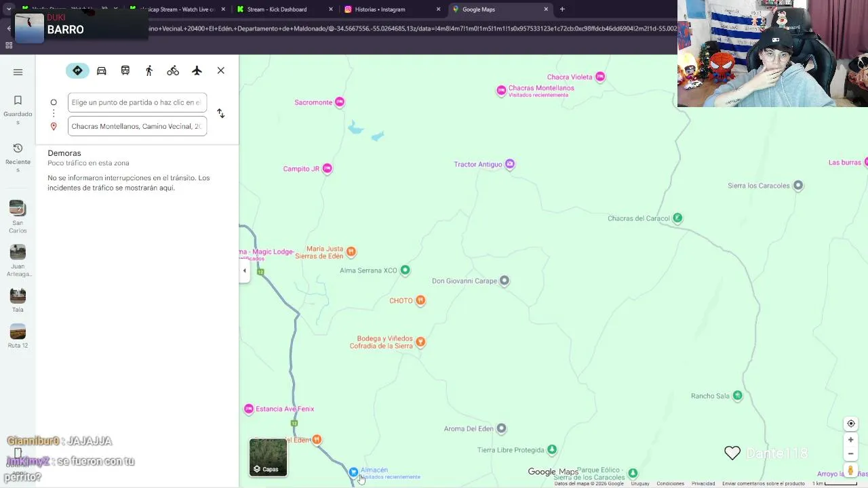Screen dimensions: 868x488
Task: Click the Parque Eólico marker
Action: pos(633,473)
